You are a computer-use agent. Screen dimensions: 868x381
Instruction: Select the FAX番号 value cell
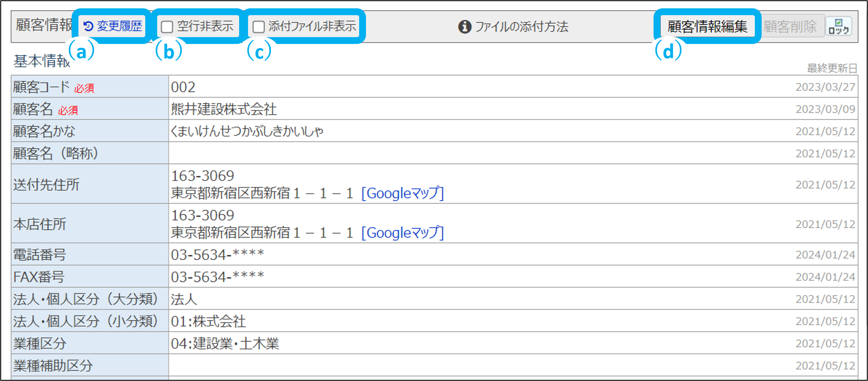218,277
